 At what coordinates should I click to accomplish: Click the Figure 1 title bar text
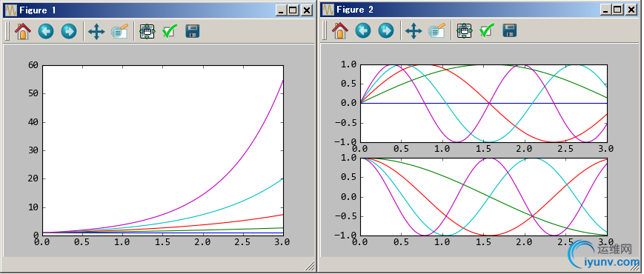pyautogui.click(x=38, y=10)
